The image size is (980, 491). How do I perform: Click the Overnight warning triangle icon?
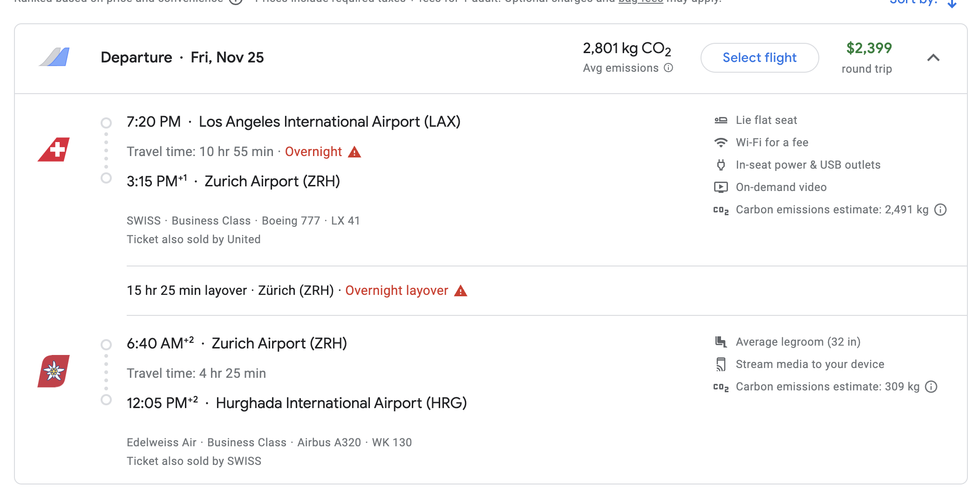click(354, 152)
